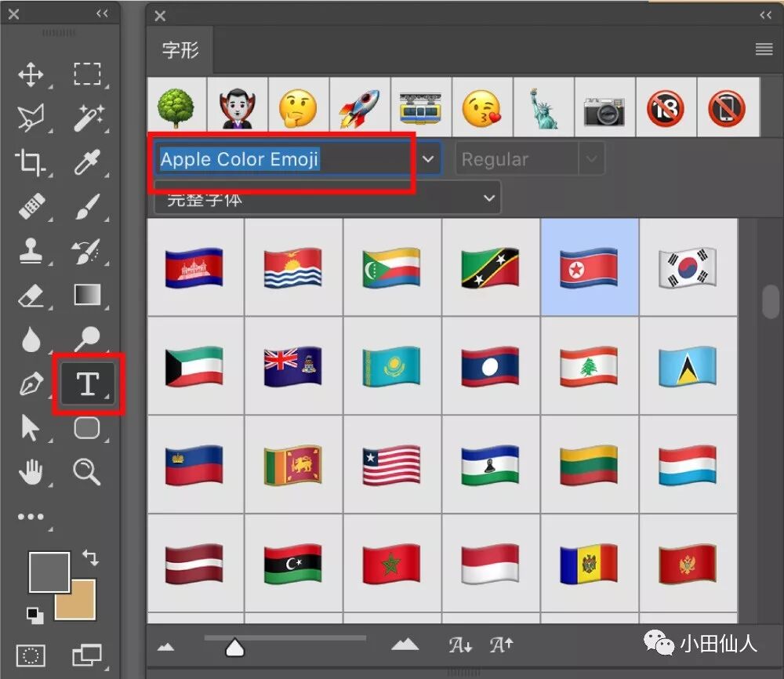Zoom out glyphs with small mountain icon
The height and width of the screenshot is (679, 784).
(165, 647)
